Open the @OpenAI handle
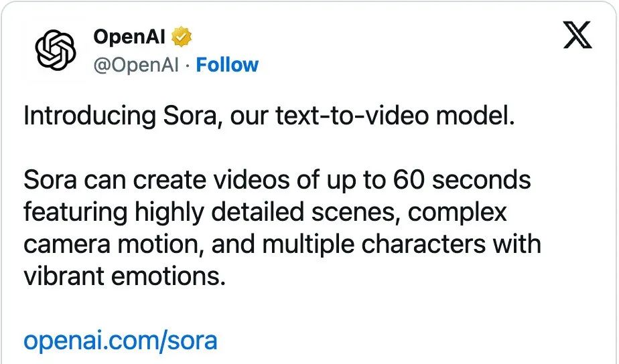 [x=136, y=65]
